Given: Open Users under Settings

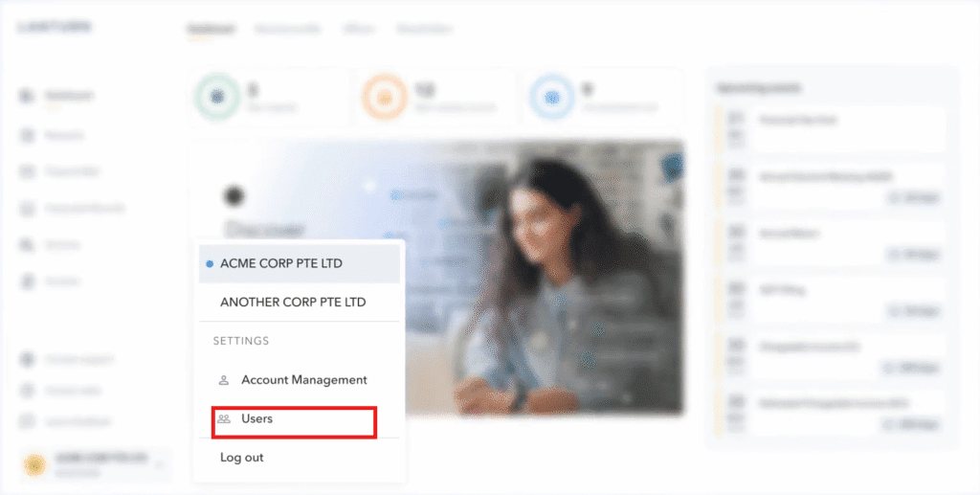Looking at the screenshot, I should (x=256, y=419).
